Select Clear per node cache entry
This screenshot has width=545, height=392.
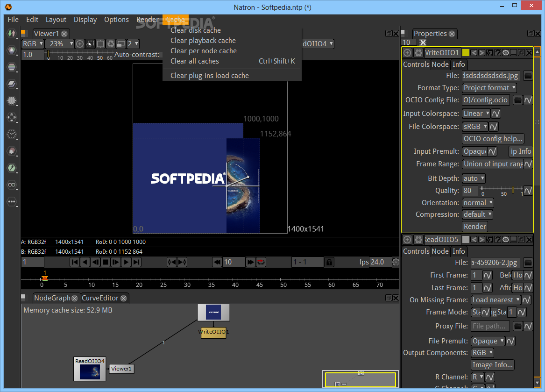(232, 51)
